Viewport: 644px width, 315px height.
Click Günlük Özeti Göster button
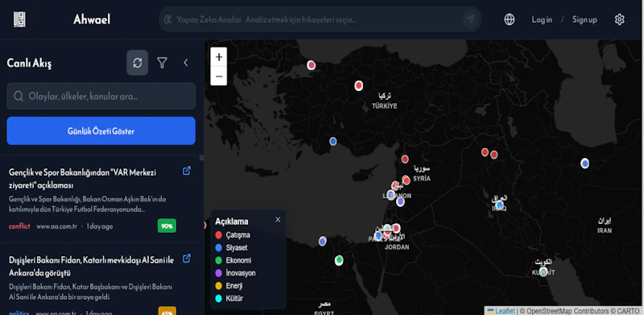pos(101,131)
